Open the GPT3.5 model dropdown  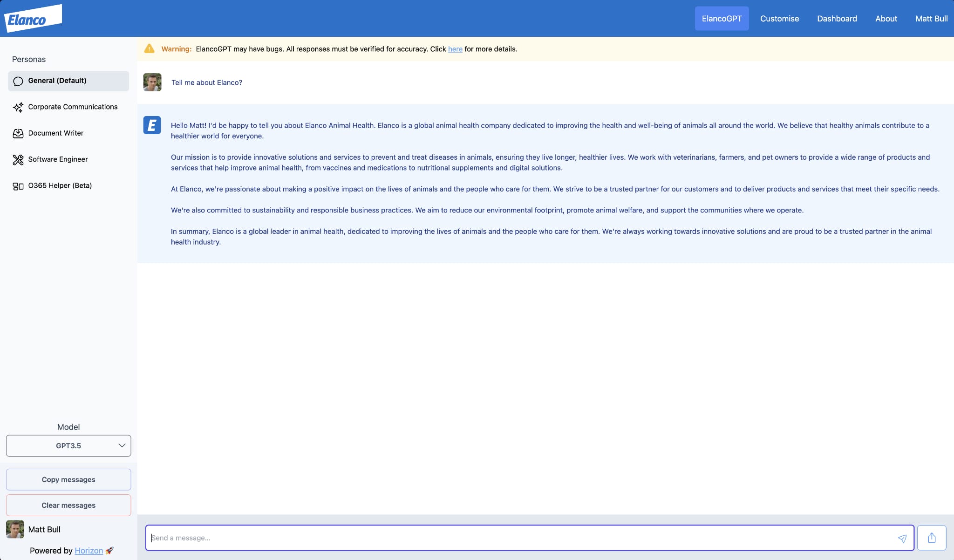pyautogui.click(x=68, y=446)
